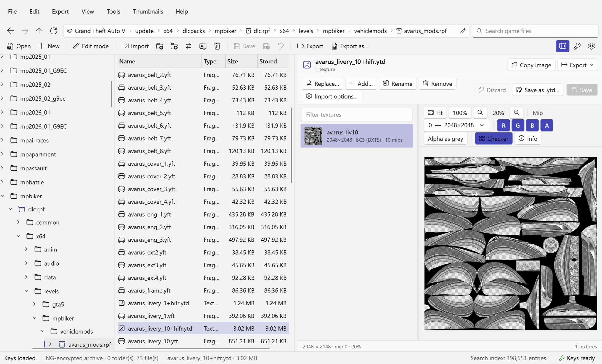The height and width of the screenshot is (364, 602).
Task: Open Import options... button
Action: pyautogui.click(x=332, y=96)
